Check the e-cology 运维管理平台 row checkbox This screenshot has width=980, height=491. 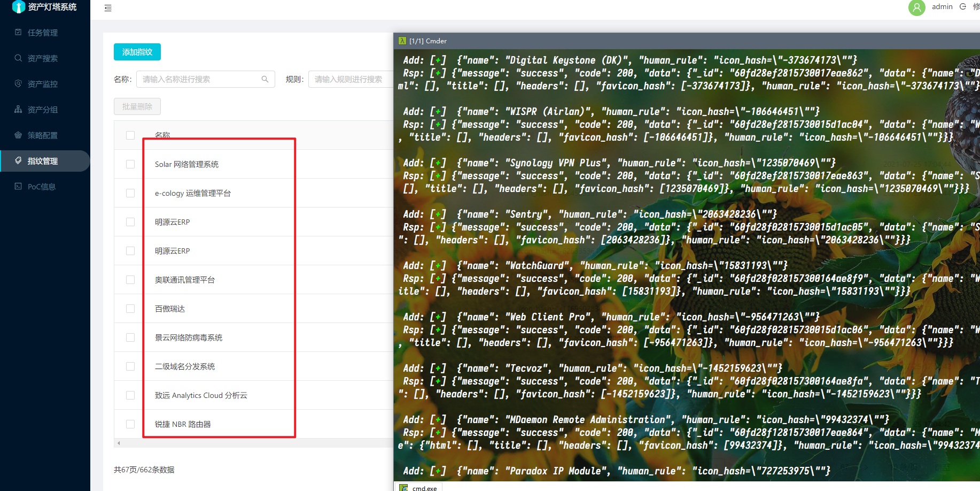[130, 193]
